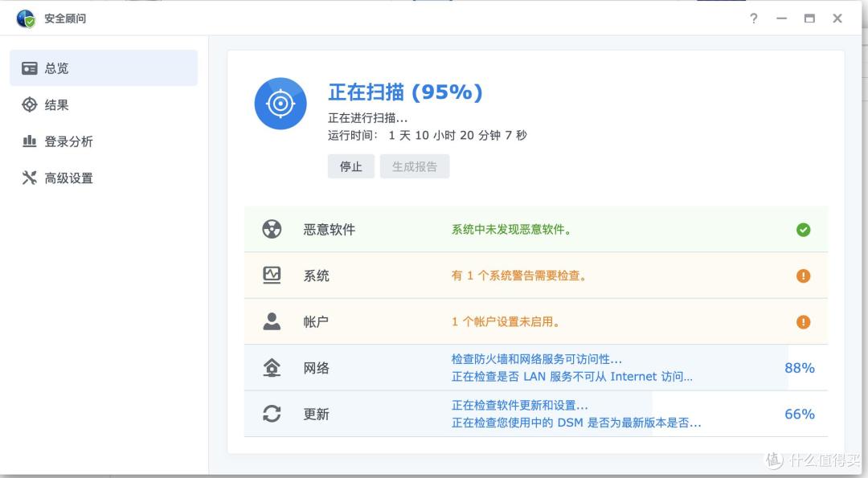Click the 停止 button to stop scanning
The width and height of the screenshot is (868, 478).
[x=351, y=166]
